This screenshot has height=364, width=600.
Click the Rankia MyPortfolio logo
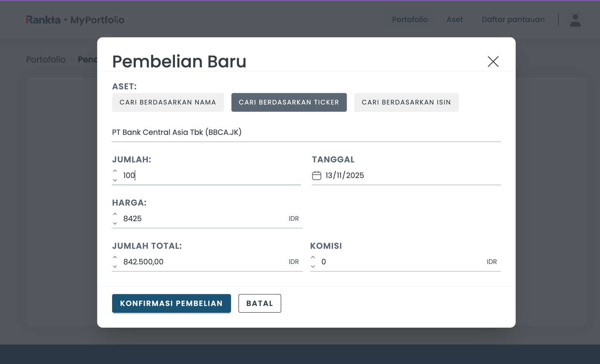[75, 19]
